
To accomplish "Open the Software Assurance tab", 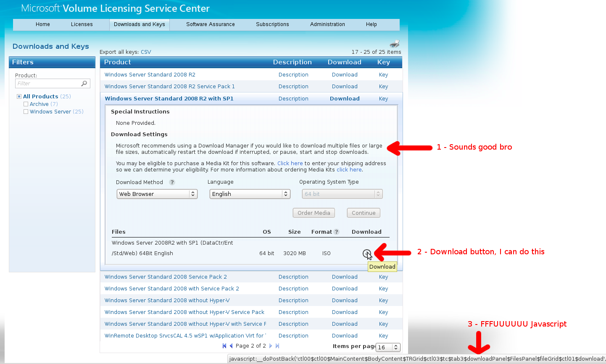I will tap(211, 24).
